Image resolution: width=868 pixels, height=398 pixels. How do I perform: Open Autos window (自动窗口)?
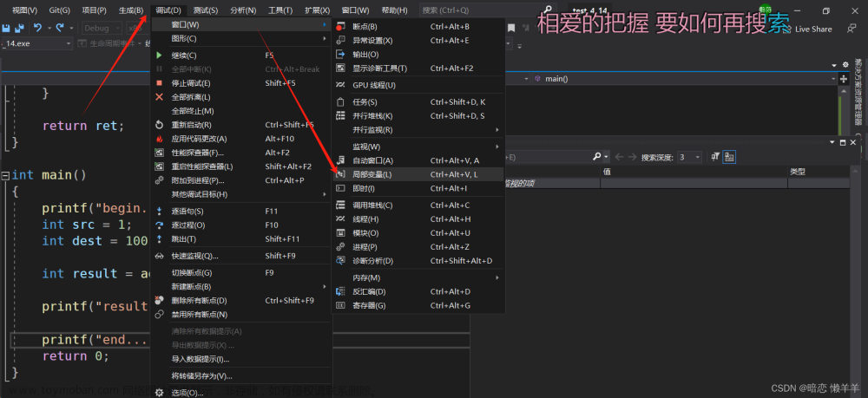[x=418, y=160]
